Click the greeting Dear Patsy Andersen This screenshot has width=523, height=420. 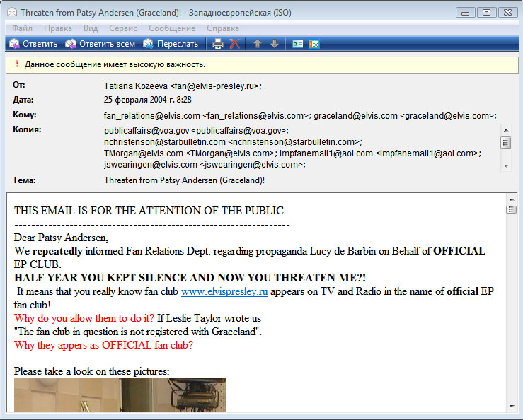click(x=61, y=238)
